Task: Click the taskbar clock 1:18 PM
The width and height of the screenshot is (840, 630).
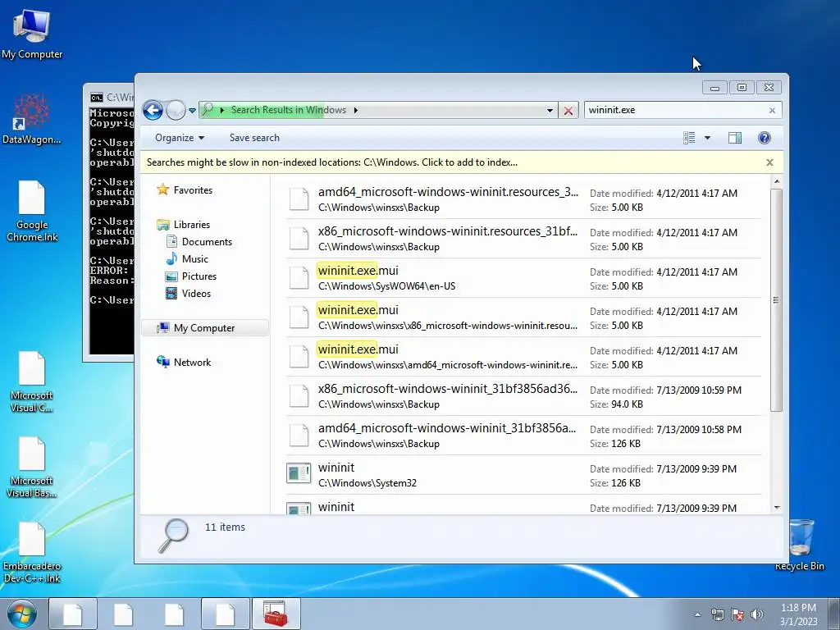Action: pos(798,614)
